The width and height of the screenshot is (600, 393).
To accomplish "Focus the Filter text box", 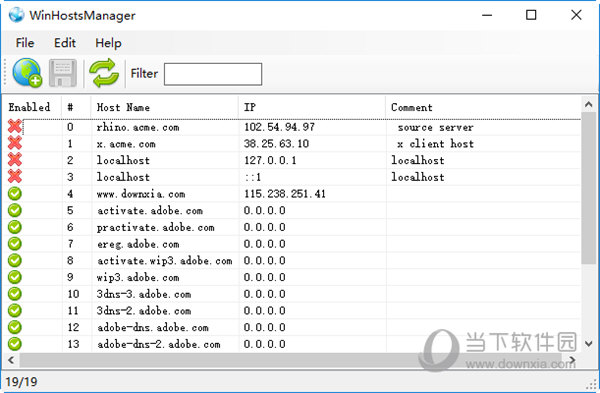I will pyautogui.click(x=213, y=74).
